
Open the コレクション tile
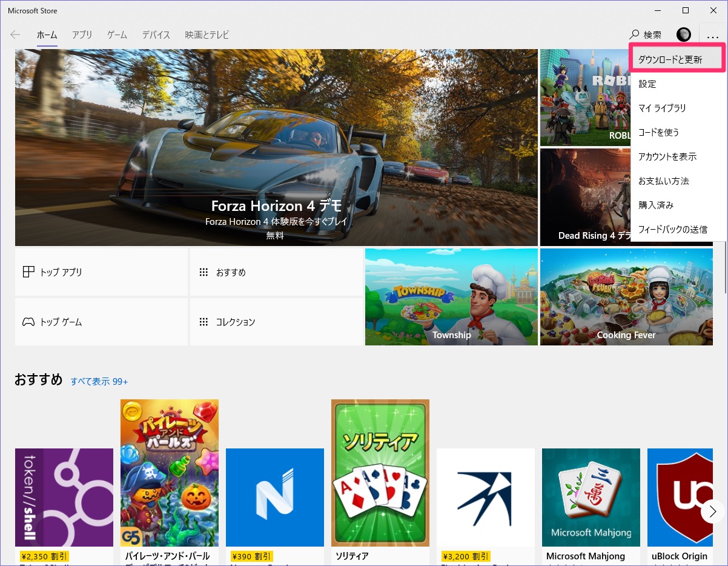[276, 322]
